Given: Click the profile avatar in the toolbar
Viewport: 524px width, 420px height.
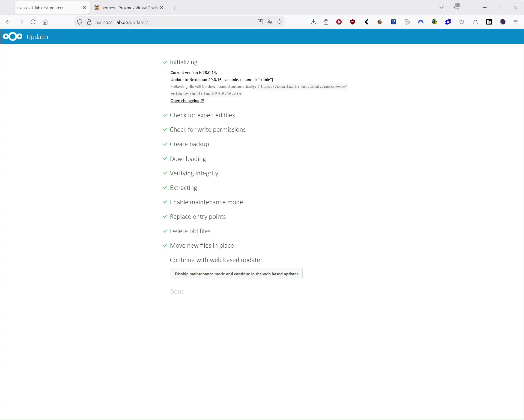Looking at the screenshot, I should click(x=503, y=22).
